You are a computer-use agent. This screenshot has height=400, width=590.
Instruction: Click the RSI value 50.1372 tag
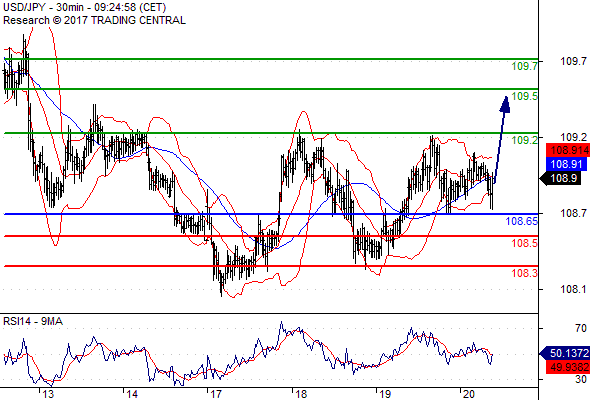tap(565, 353)
